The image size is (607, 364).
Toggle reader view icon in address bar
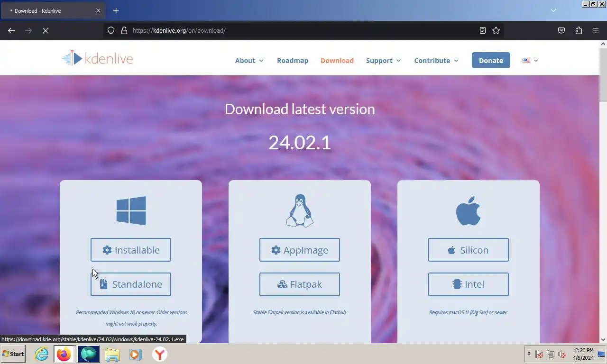click(482, 30)
